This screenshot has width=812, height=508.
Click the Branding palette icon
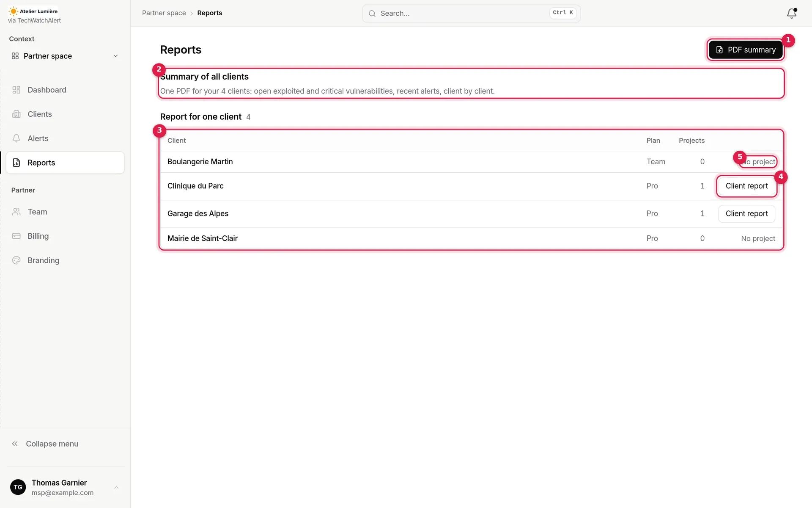tap(16, 260)
